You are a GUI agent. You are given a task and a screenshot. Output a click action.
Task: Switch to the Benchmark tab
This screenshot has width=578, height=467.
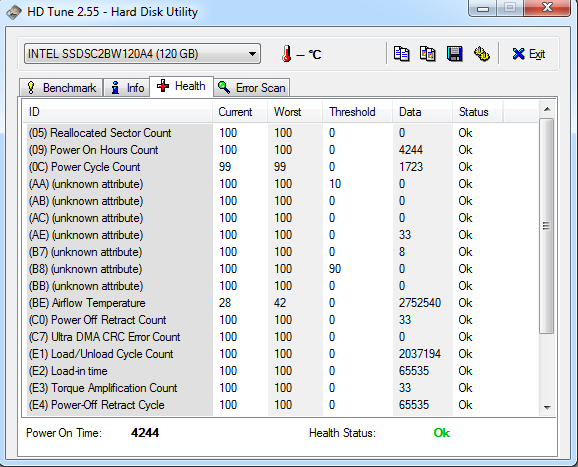point(61,88)
